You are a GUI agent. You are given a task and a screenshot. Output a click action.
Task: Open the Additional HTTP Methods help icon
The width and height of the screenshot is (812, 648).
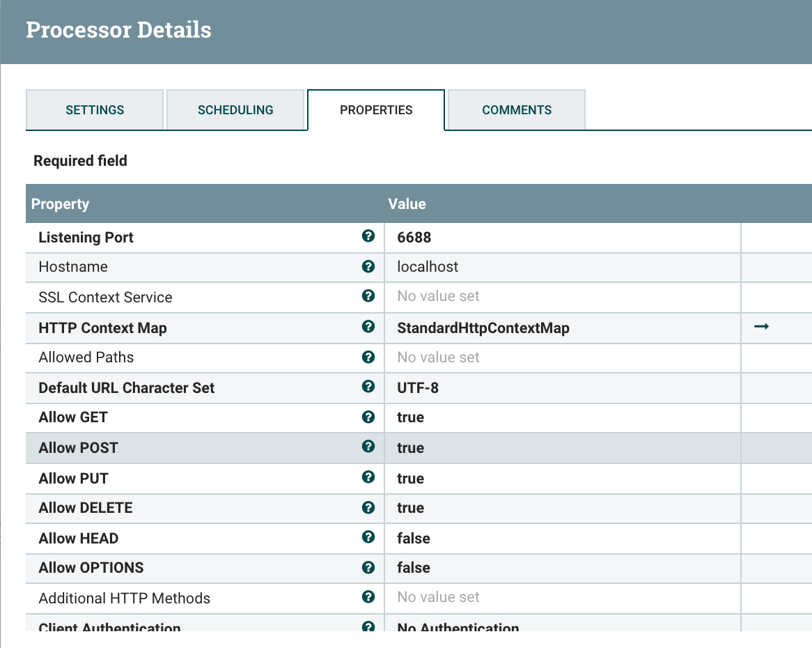(x=368, y=596)
